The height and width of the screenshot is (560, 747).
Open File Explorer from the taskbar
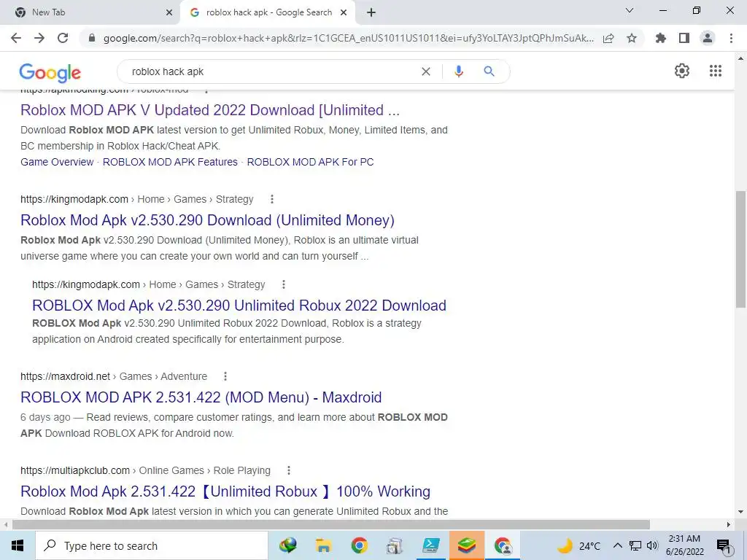[x=323, y=545]
